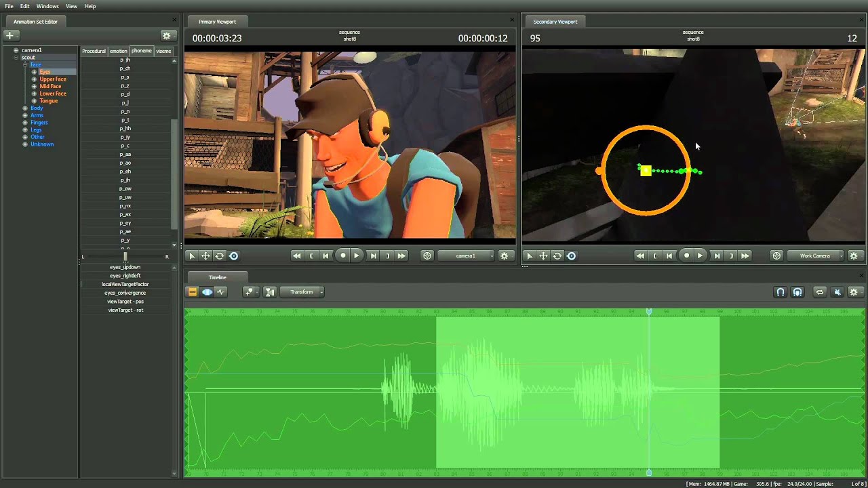Open the Transform dropdown in Timeline
Screen dimensions: 868x488
point(302,292)
